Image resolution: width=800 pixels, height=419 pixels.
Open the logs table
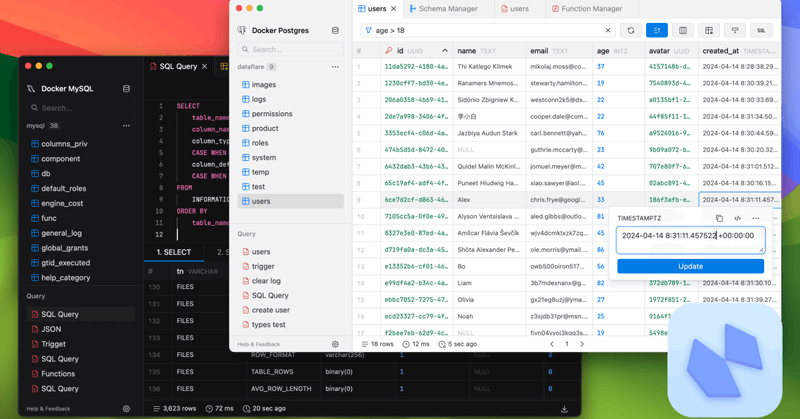[290, 99]
